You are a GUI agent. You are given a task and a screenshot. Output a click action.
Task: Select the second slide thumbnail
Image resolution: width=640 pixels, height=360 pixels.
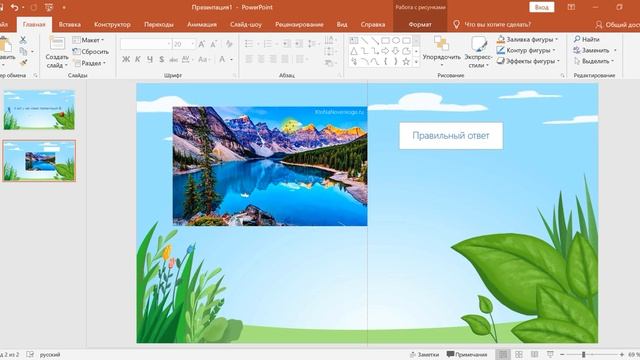pos(39,160)
